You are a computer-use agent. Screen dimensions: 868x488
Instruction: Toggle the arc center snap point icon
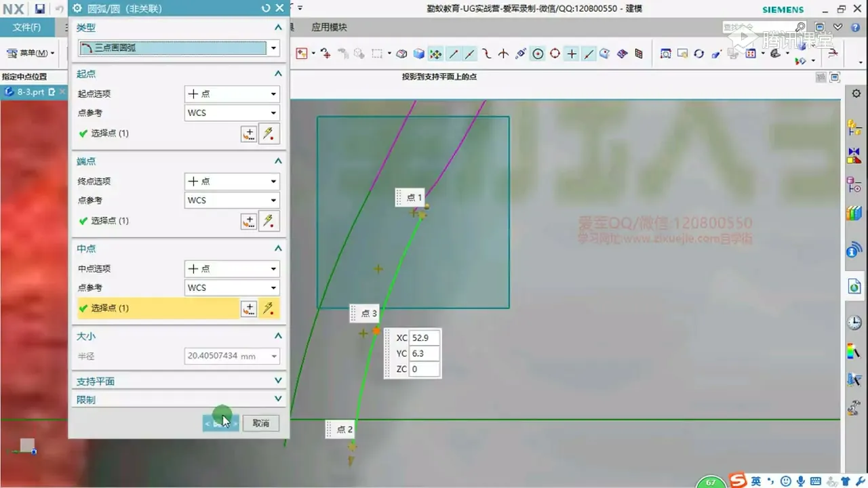coord(538,54)
